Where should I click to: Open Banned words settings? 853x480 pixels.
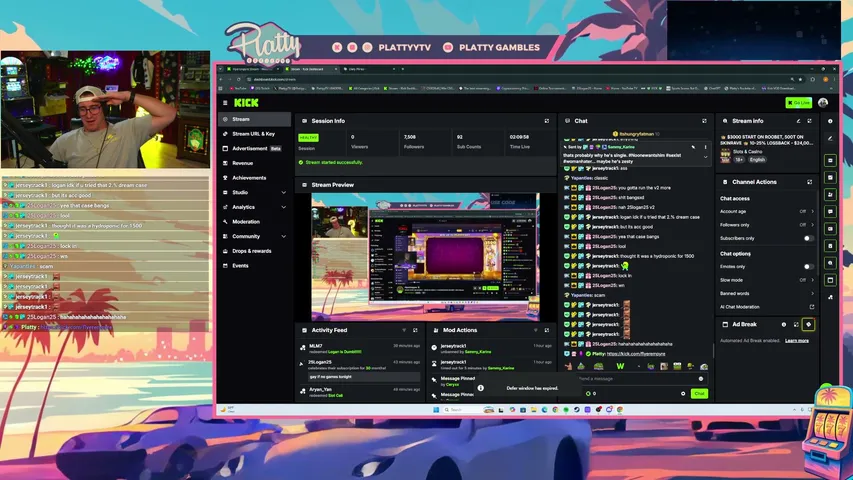[767, 293]
